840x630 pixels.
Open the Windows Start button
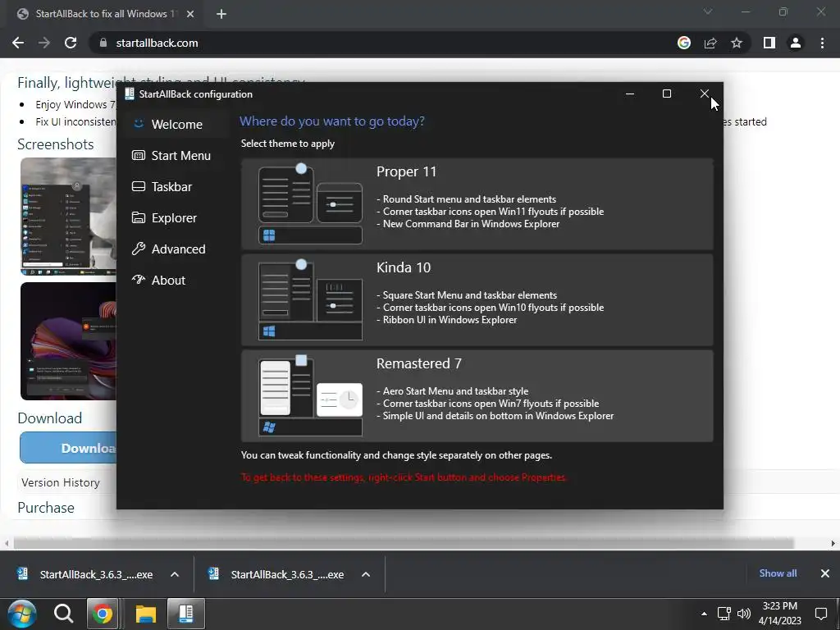pos(21,614)
